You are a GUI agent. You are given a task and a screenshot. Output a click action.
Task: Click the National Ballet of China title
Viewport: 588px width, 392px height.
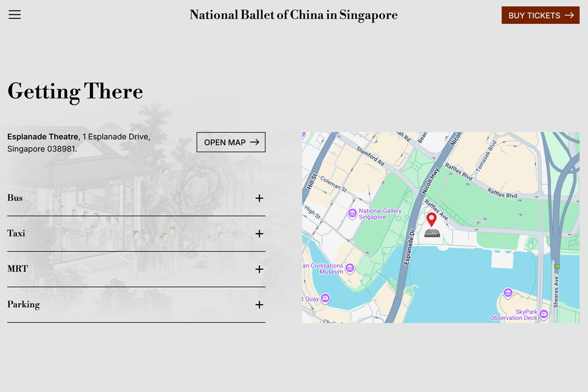(294, 15)
